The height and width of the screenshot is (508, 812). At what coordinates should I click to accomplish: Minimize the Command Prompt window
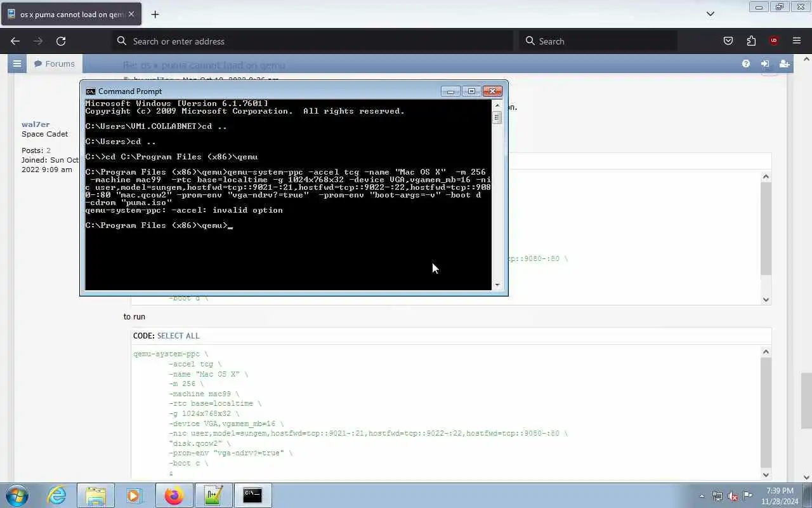point(450,91)
